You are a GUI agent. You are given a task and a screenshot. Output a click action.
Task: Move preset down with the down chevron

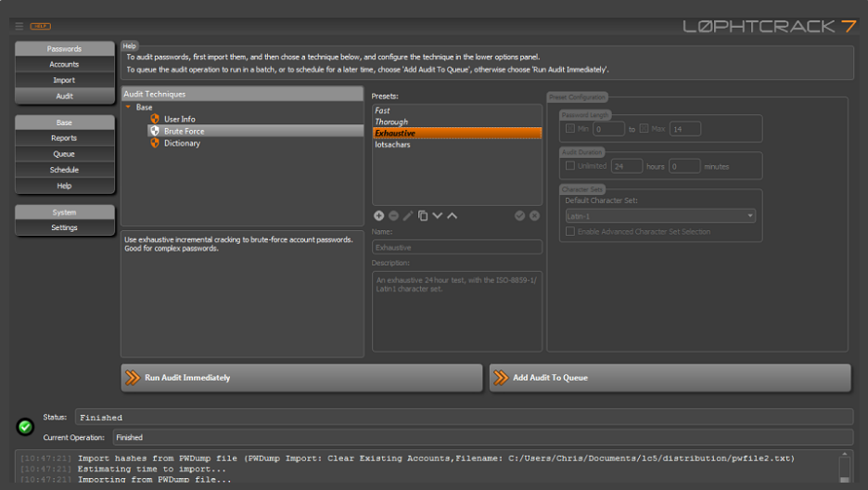coord(438,216)
